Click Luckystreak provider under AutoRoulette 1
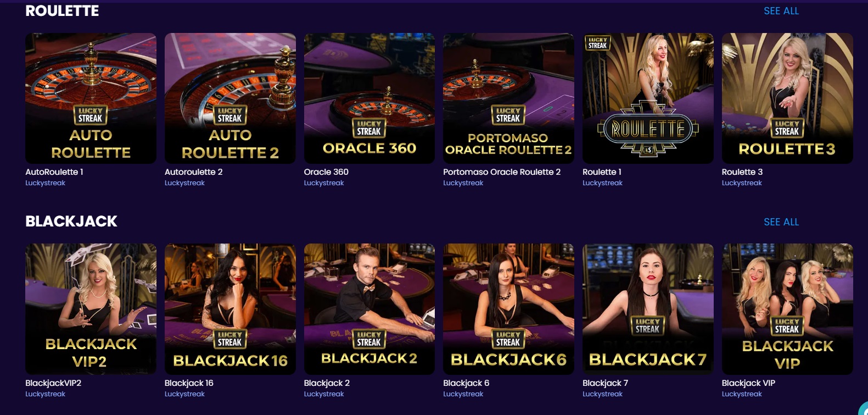 click(45, 183)
